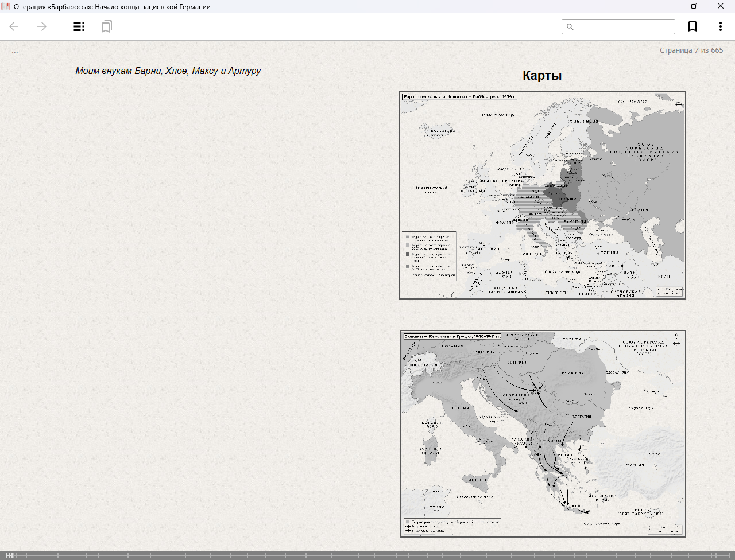Click the page indicator 'Страница 7 из 665'
This screenshot has width=735, height=560.
691,50
